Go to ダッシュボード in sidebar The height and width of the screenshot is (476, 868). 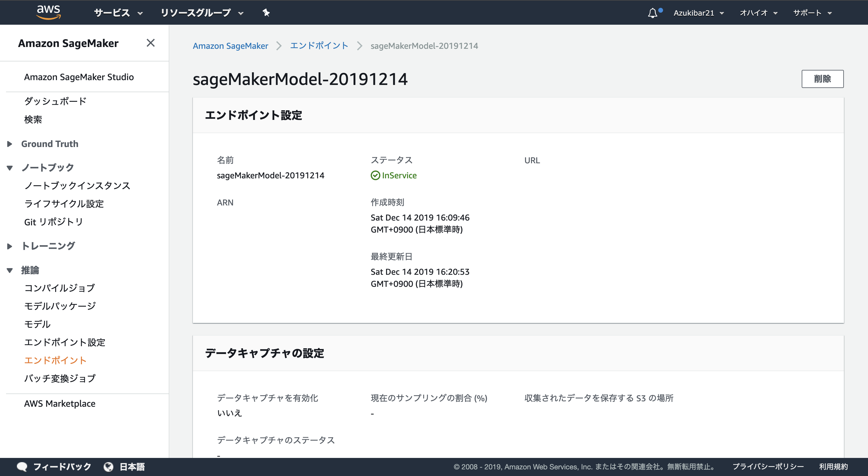55,101
